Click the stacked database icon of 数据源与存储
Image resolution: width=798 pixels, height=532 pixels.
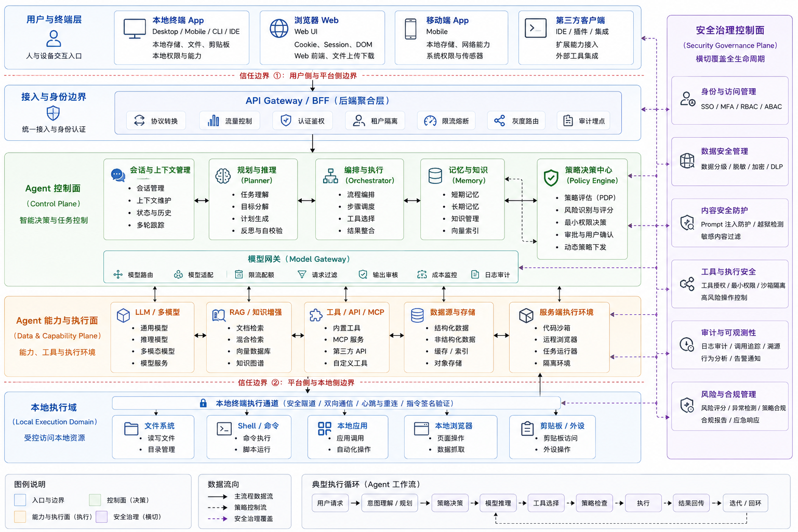pyautogui.click(x=418, y=315)
